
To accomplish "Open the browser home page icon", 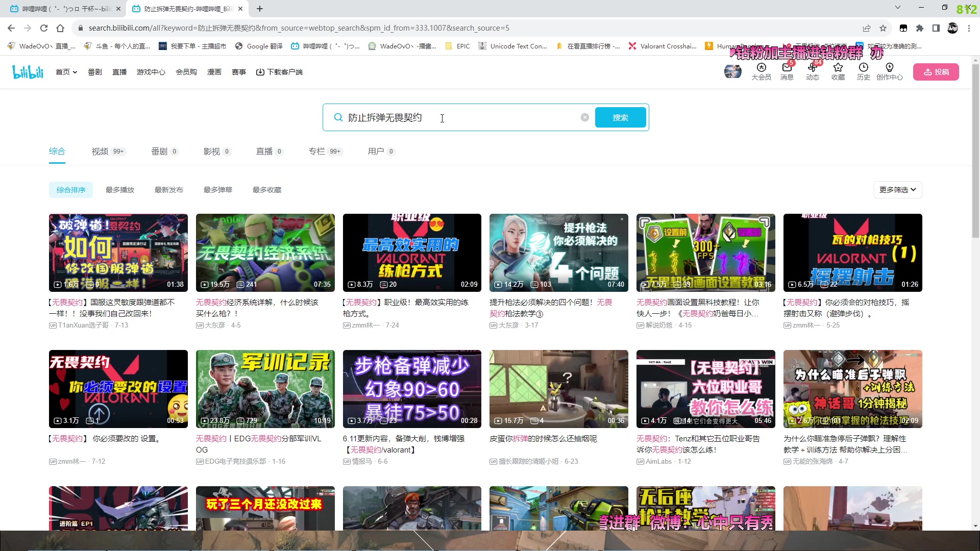I will click(x=60, y=28).
